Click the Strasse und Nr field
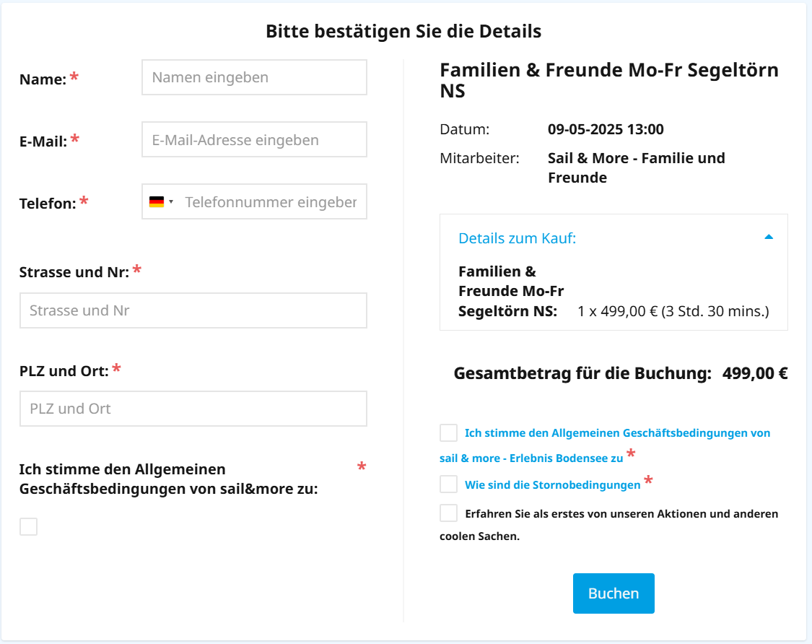 tap(193, 310)
